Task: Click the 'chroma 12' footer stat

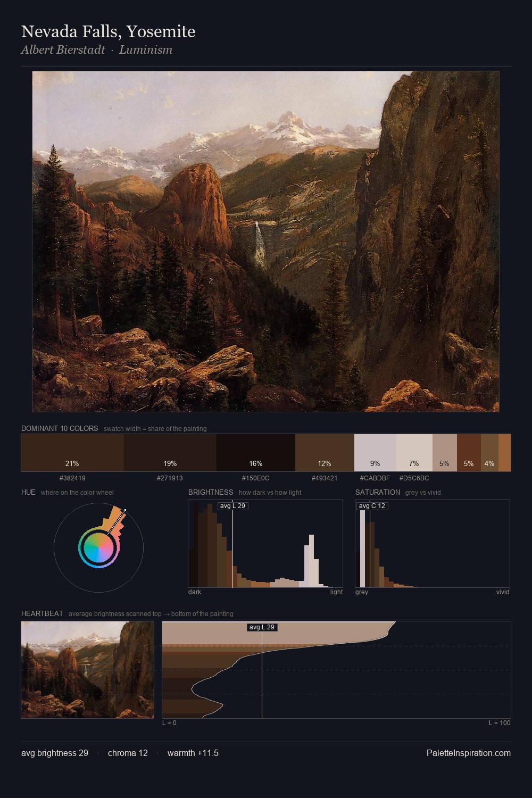Action: [x=128, y=753]
